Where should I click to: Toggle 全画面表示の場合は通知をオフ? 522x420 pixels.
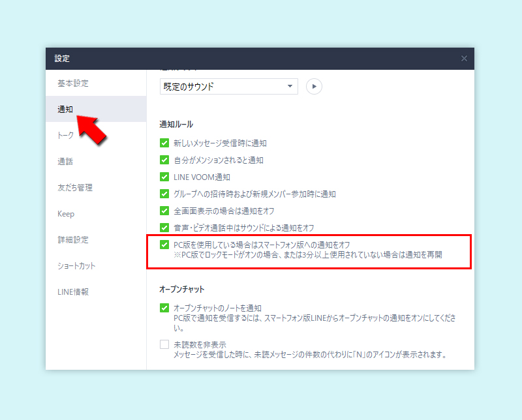(x=164, y=211)
